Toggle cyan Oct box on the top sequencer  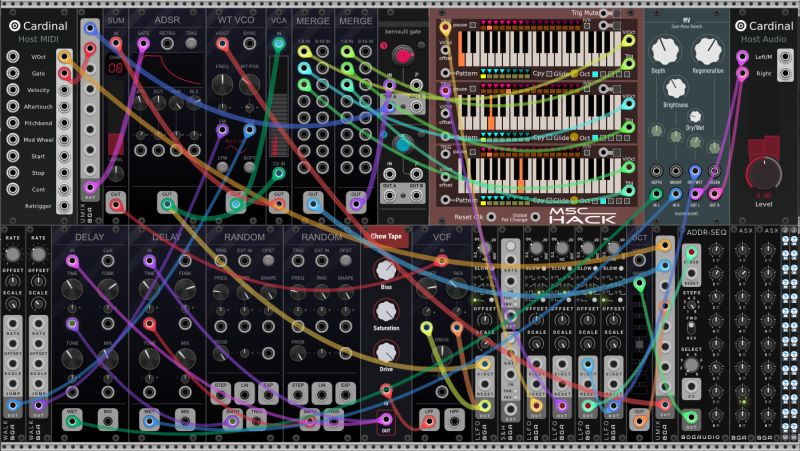(x=595, y=74)
